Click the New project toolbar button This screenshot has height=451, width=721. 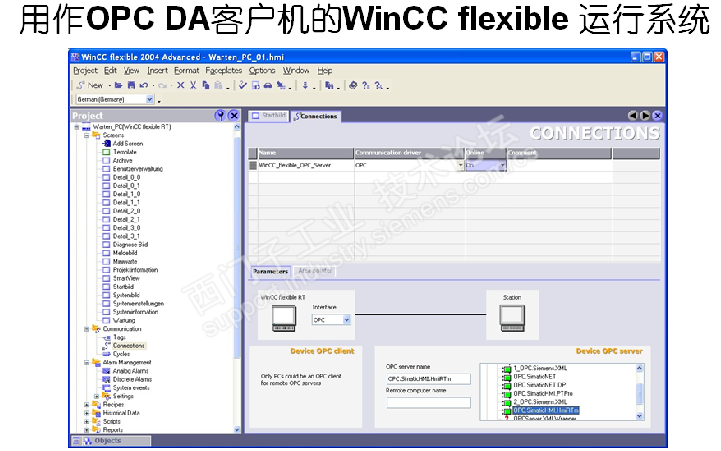90,86
